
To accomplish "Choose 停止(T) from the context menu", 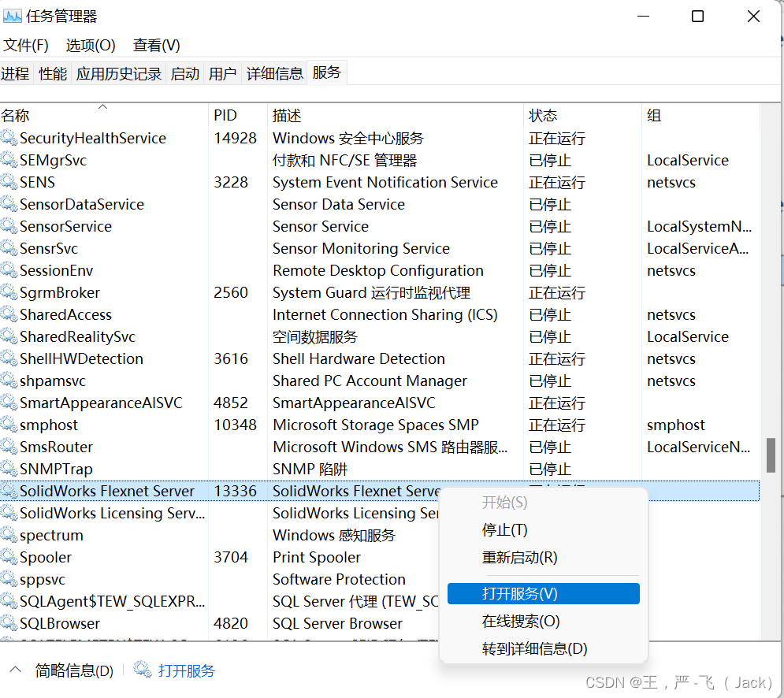I will click(x=504, y=530).
